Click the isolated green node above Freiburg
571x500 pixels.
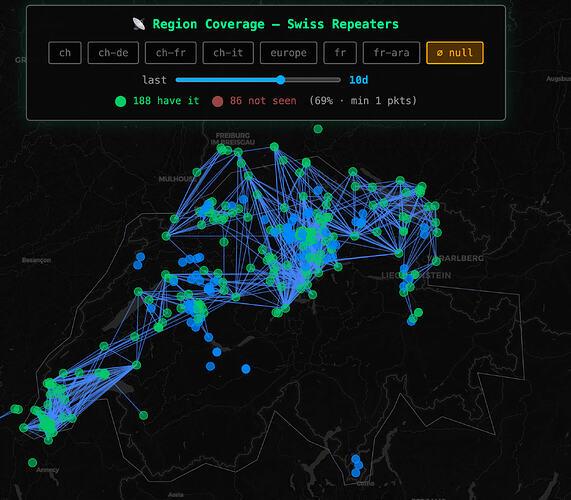point(318,129)
